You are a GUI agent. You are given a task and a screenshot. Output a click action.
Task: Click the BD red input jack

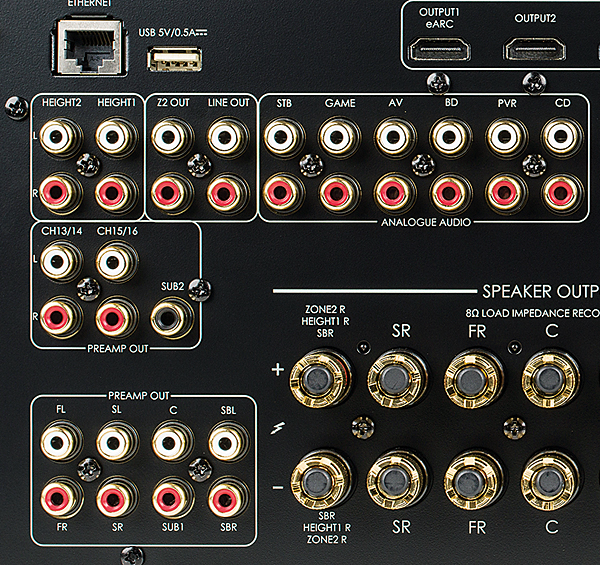click(451, 192)
